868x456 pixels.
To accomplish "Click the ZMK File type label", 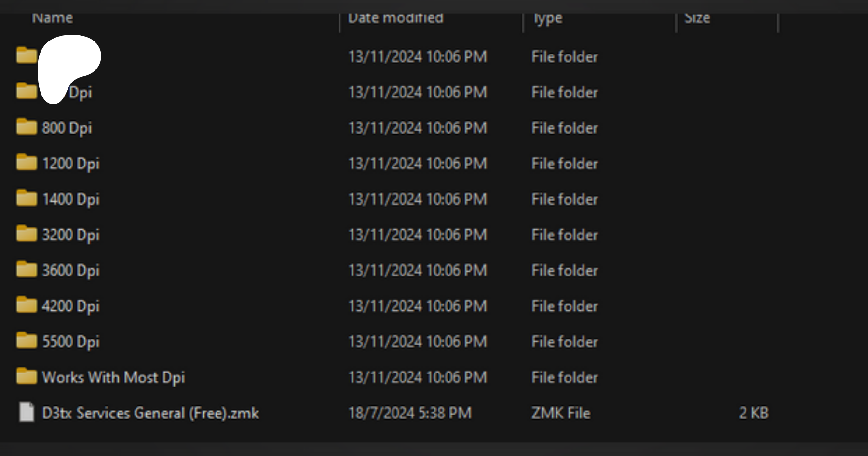I will point(561,413).
